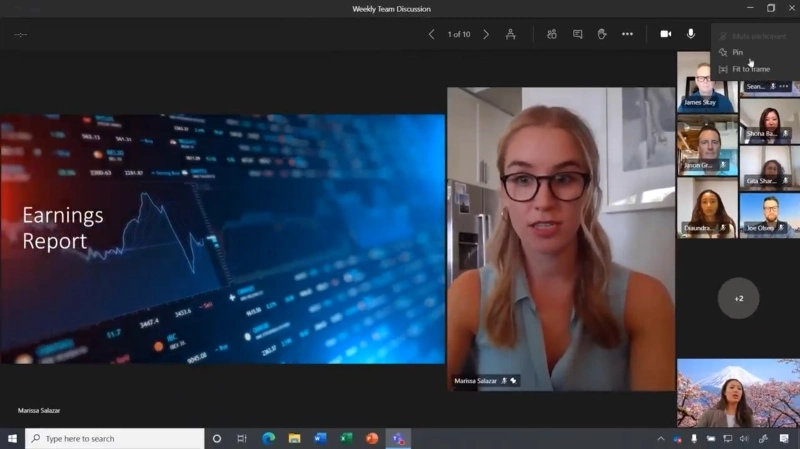800x449 pixels.
Task: Mute or unmute your microphone
Action: [x=691, y=34]
